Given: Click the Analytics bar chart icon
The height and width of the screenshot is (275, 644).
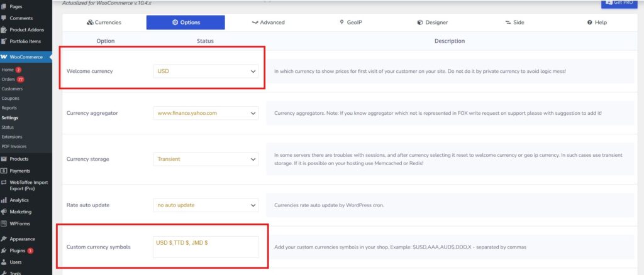Looking at the screenshot, I should (x=4, y=200).
